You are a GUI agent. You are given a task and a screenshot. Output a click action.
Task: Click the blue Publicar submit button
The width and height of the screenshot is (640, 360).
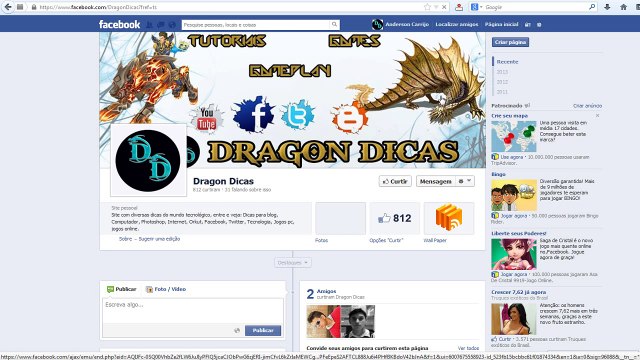(263, 330)
